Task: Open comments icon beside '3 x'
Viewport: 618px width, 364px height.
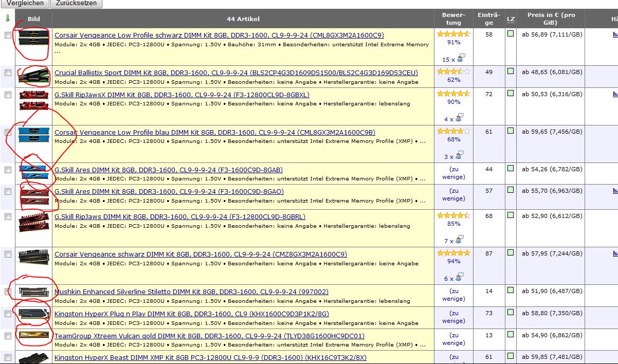Action: [x=459, y=155]
